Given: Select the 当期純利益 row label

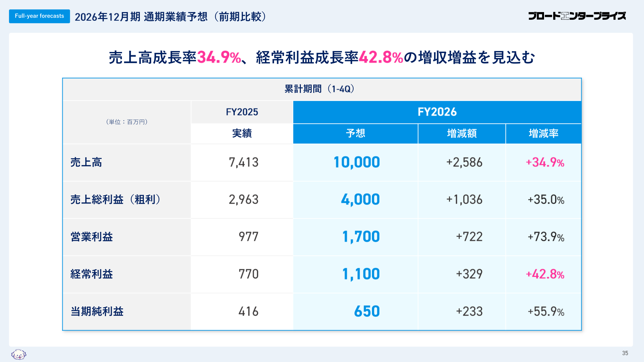Looking at the screenshot, I should click(97, 311).
